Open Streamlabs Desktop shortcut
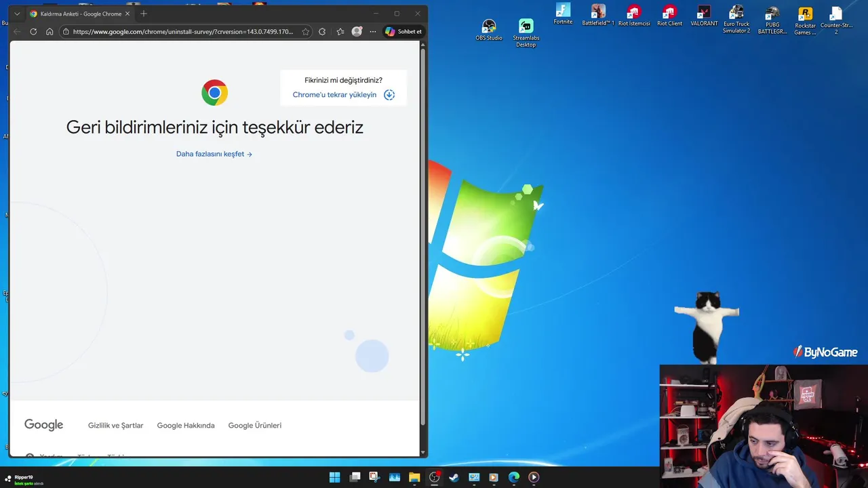868x488 pixels. tap(526, 33)
